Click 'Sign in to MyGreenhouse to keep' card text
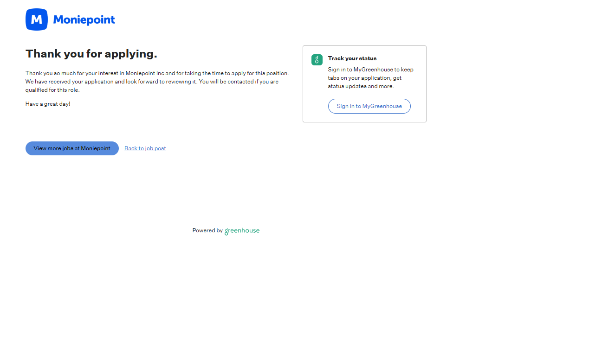Viewport: 602px width, 364px height. (370, 70)
